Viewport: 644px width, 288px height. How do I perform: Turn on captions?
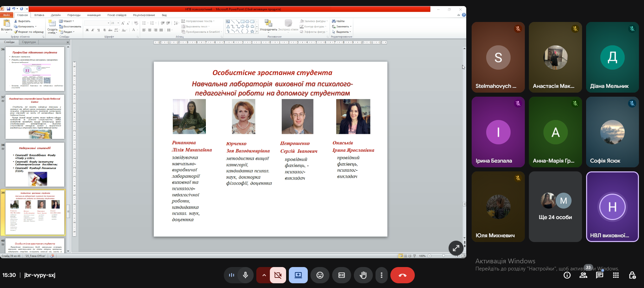[x=342, y=275]
